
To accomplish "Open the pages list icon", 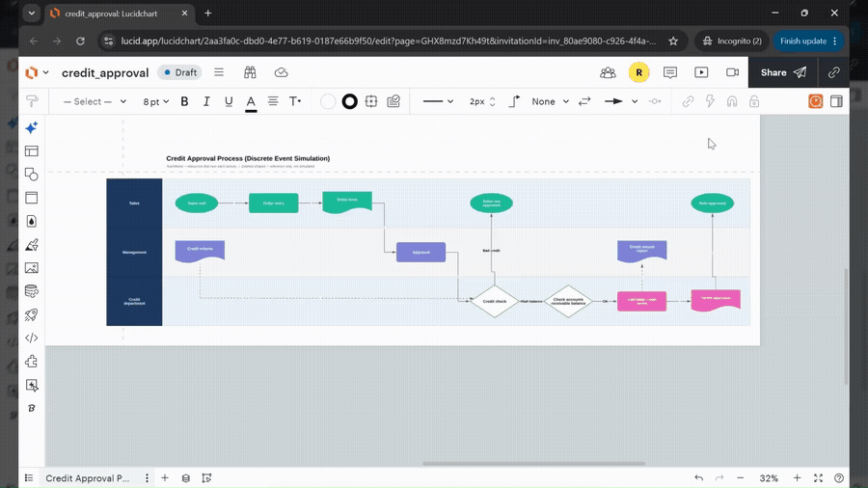I will (29, 478).
